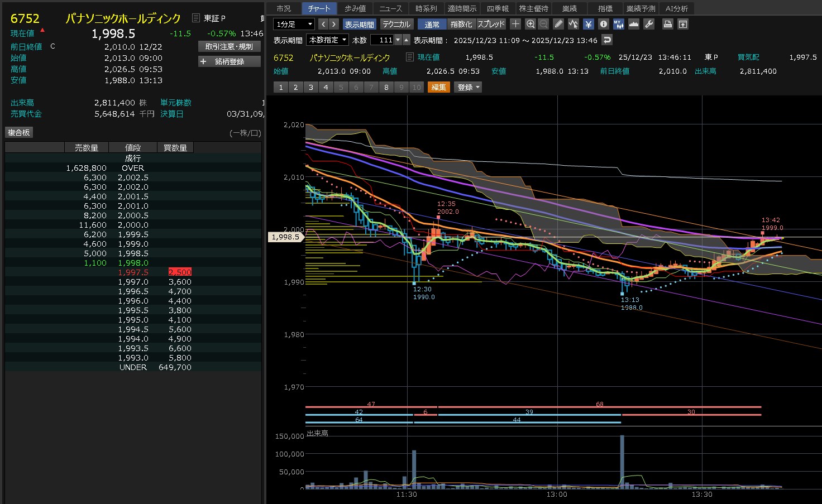Click the 銘柄登録 button
The image size is (822, 504).
[x=230, y=61]
